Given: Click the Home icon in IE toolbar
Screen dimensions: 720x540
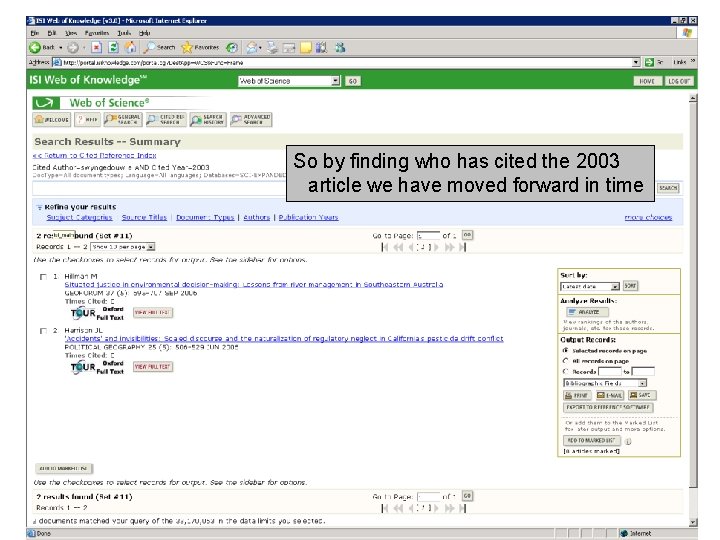Looking at the screenshot, I should 130,47.
